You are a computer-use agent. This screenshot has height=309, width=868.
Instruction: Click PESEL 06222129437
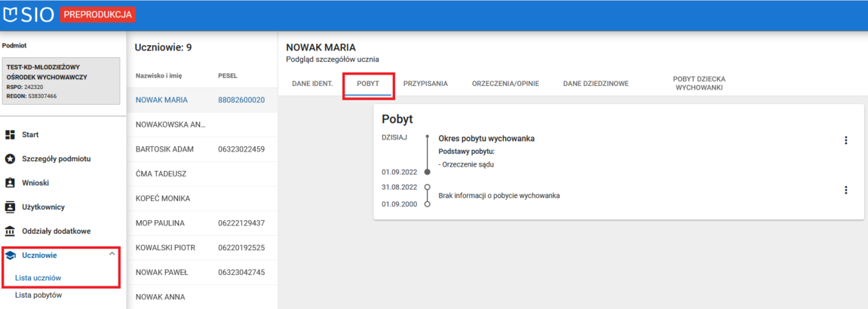(x=241, y=223)
